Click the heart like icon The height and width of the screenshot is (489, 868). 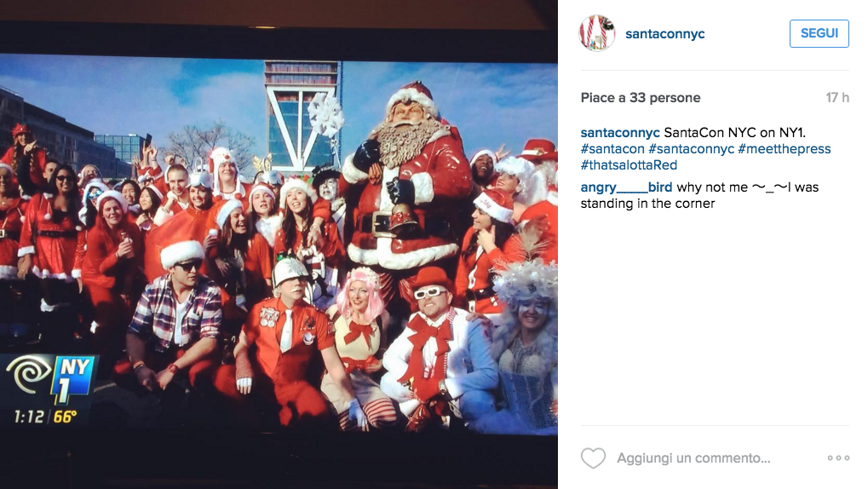[x=593, y=458]
